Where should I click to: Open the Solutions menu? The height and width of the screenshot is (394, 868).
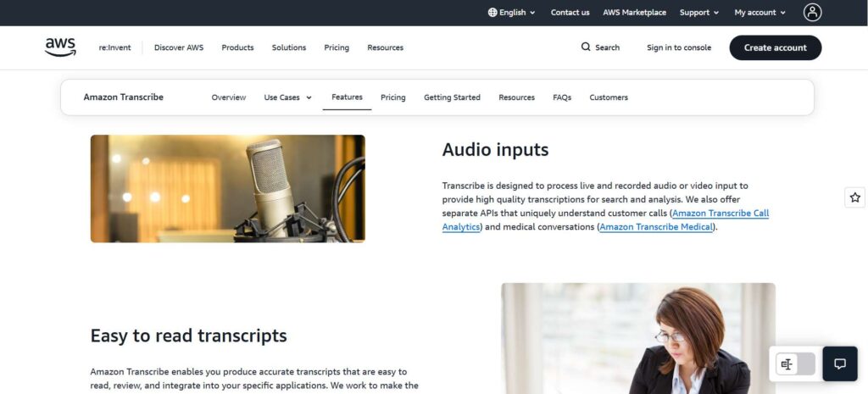(289, 47)
